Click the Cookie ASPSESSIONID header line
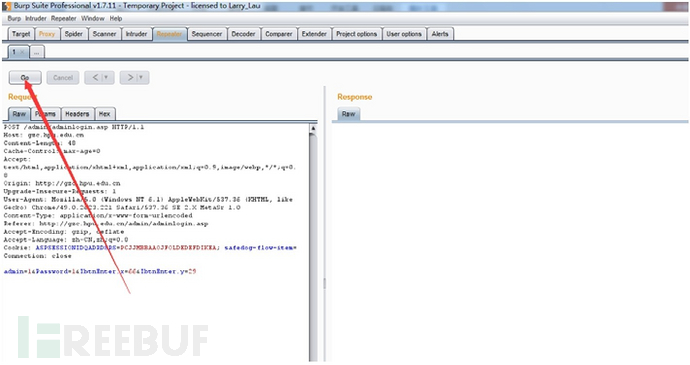Screen dimensions: 690x365 150,248
